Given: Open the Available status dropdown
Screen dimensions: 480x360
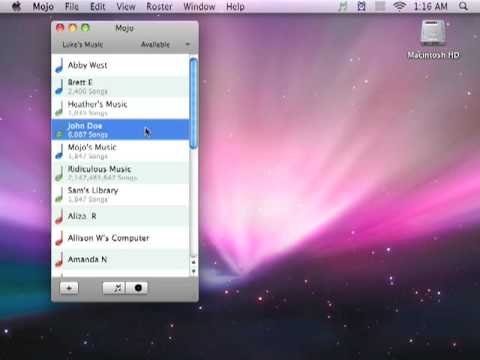Looking at the screenshot, I should (165, 44).
